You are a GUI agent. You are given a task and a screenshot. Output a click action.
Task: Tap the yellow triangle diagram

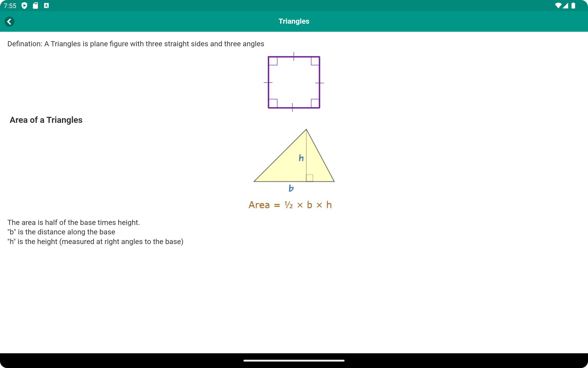[294, 156]
